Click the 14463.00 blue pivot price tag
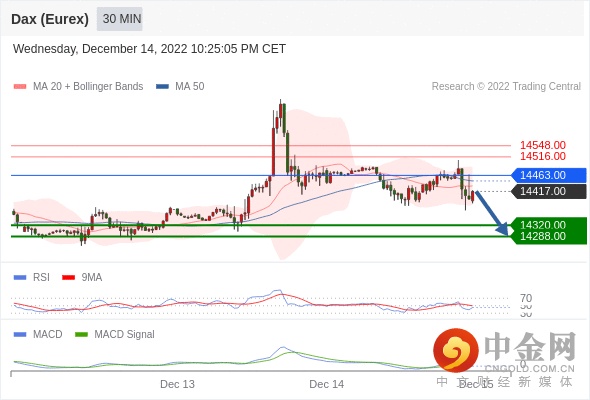The height and width of the screenshot is (400, 590). pos(549,175)
